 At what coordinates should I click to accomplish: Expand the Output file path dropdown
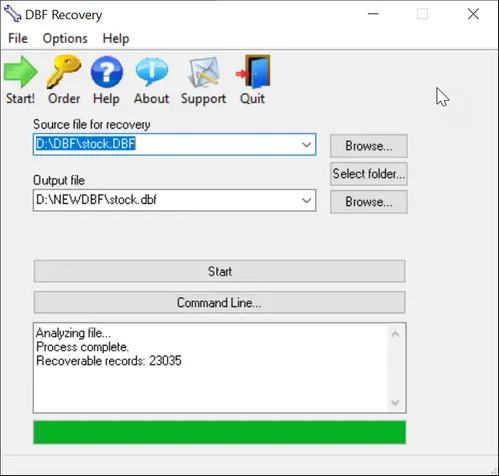pos(306,200)
